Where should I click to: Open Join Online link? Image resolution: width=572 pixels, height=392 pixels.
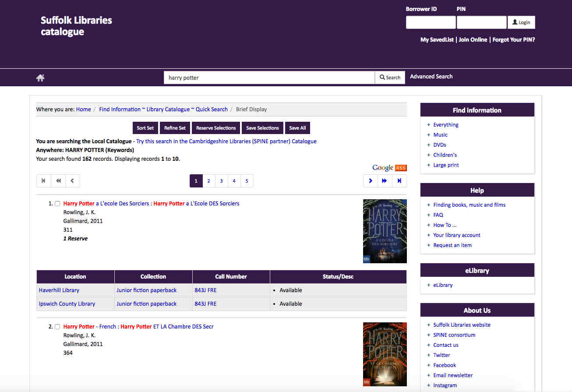click(473, 40)
